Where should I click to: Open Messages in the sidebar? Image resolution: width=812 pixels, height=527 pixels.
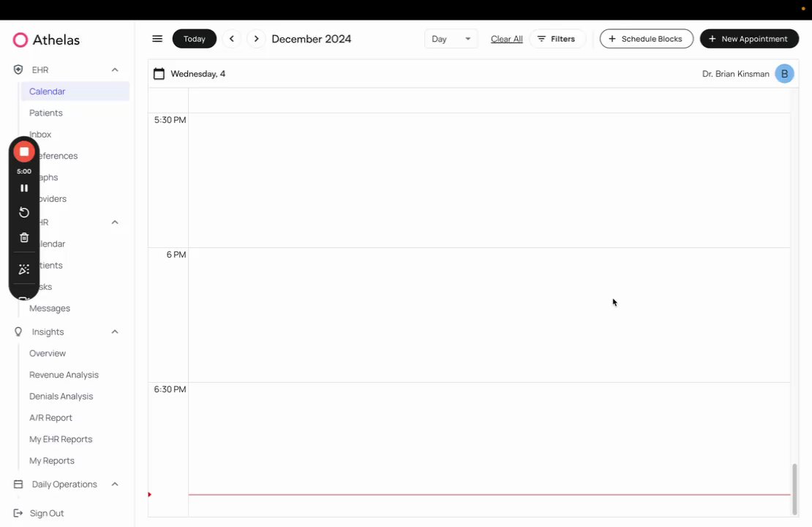(50, 308)
